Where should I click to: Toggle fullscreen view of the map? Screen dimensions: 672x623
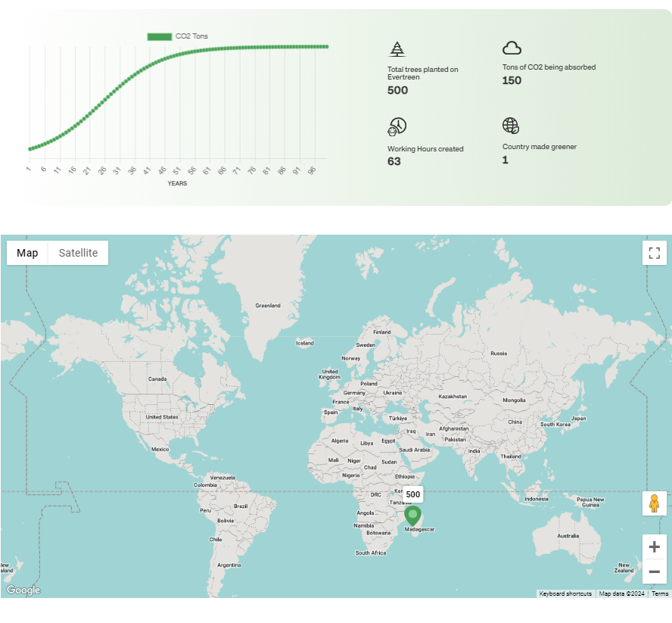pos(654,253)
